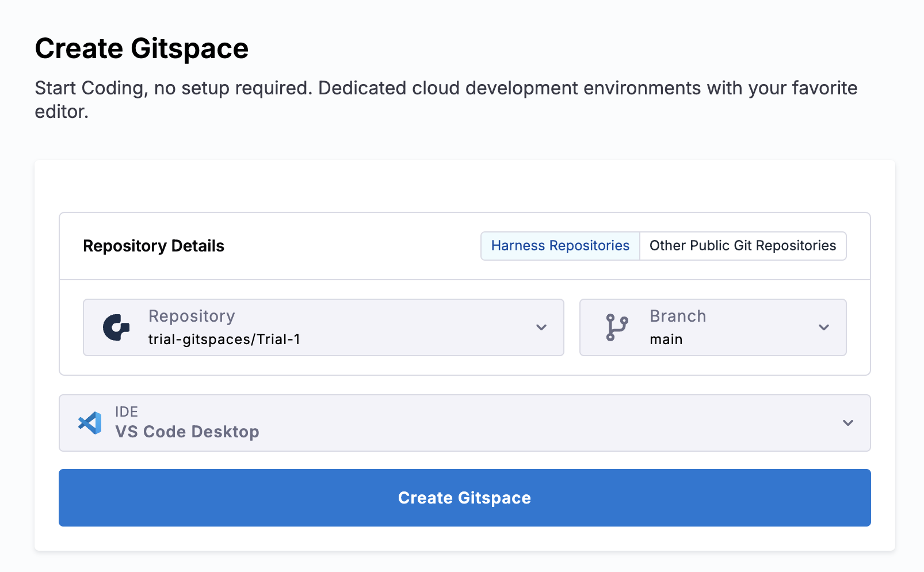Image resolution: width=924 pixels, height=572 pixels.
Task: Click the git branch icon
Action: [x=617, y=327]
